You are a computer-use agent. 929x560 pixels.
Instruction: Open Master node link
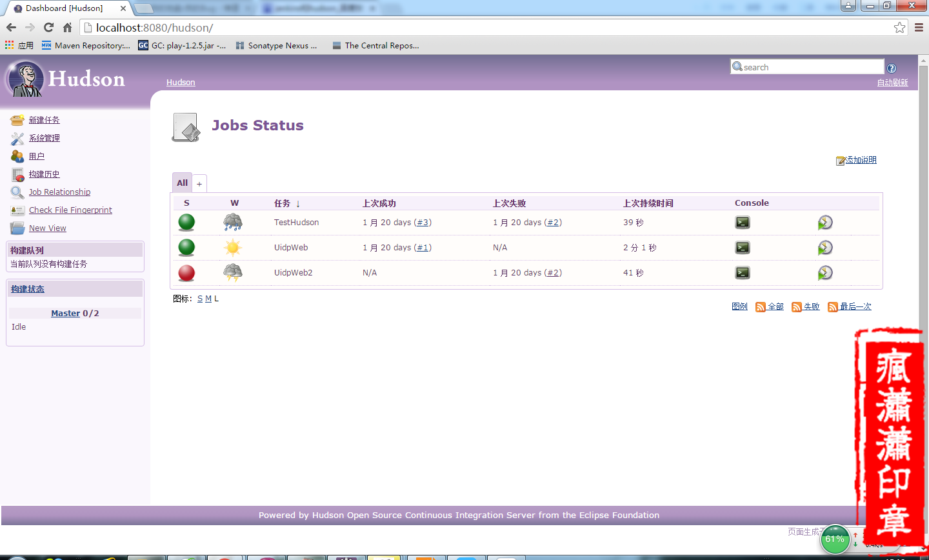pos(66,314)
